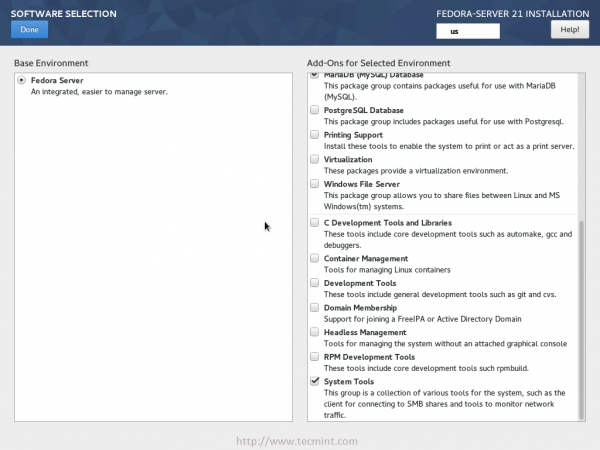
Task: Enable Windows File Server add-on
Action: pyautogui.click(x=315, y=184)
